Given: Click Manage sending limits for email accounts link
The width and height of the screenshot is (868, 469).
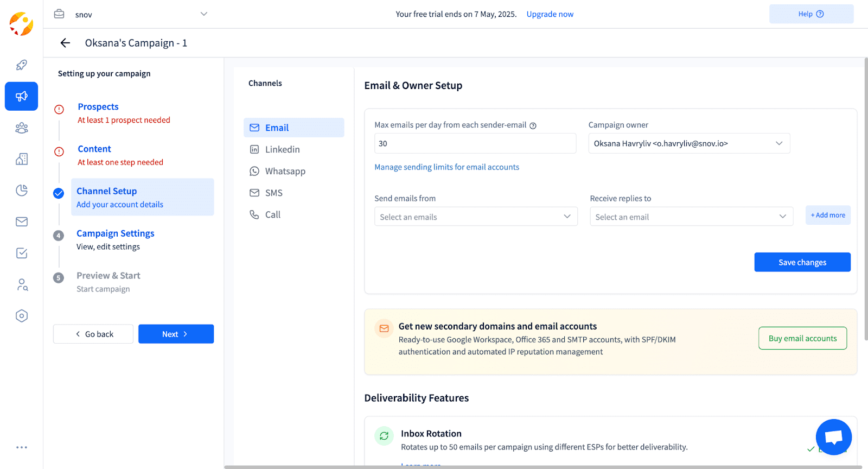Looking at the screenshot, I should tap(446, 167).
